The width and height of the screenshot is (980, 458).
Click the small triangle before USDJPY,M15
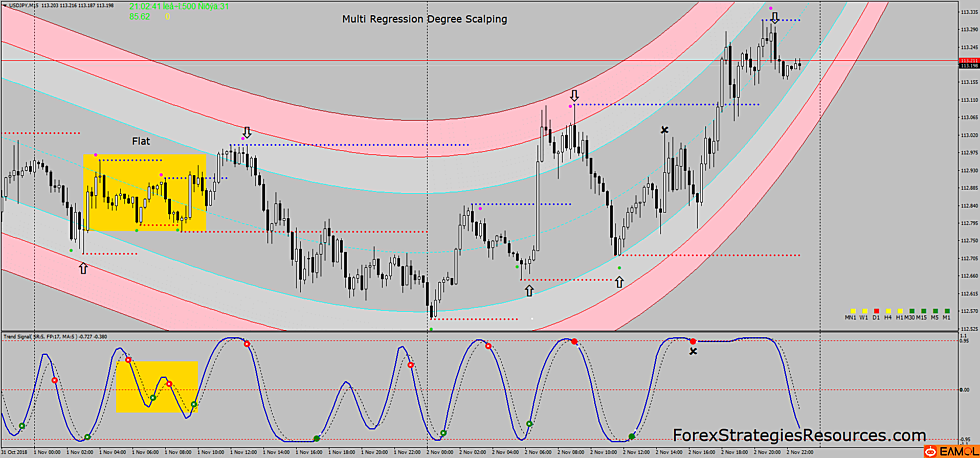point(4,5)
